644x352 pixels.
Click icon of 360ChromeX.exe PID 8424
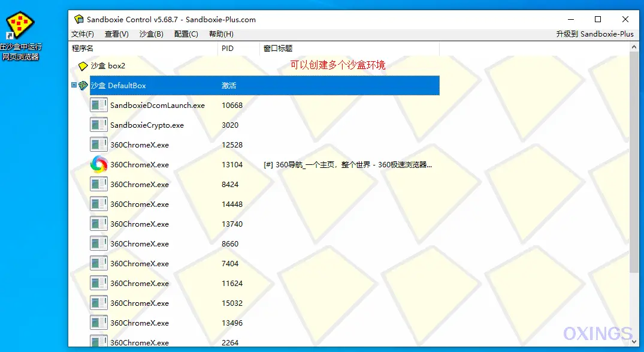pos(99,184)
